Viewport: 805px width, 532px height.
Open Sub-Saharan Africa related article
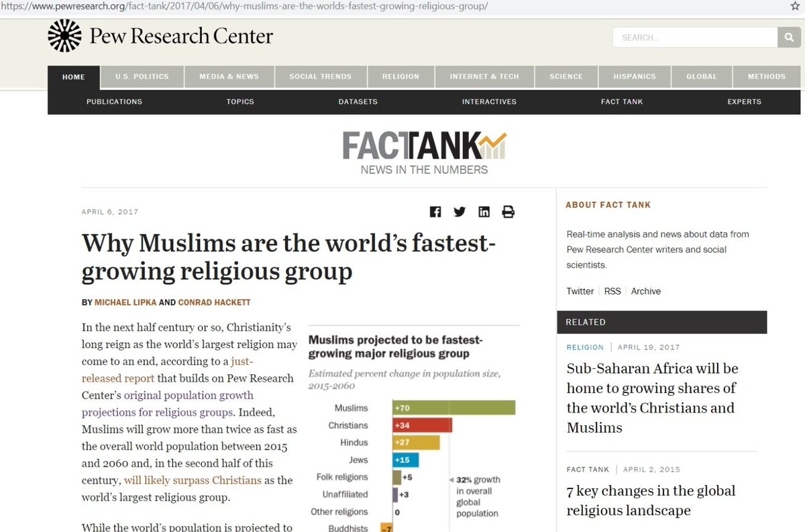652,398
